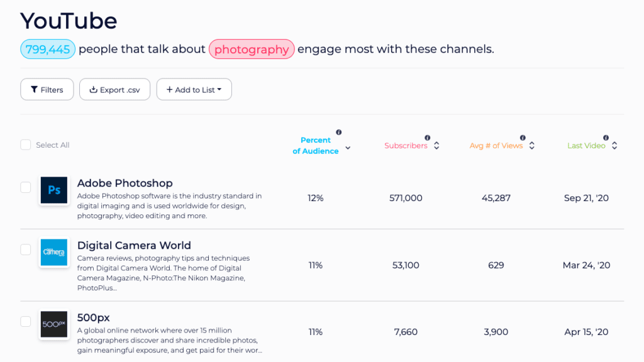
Task: Check the Digital Camera World row checkbox
Action: click(x=25, y=250)
